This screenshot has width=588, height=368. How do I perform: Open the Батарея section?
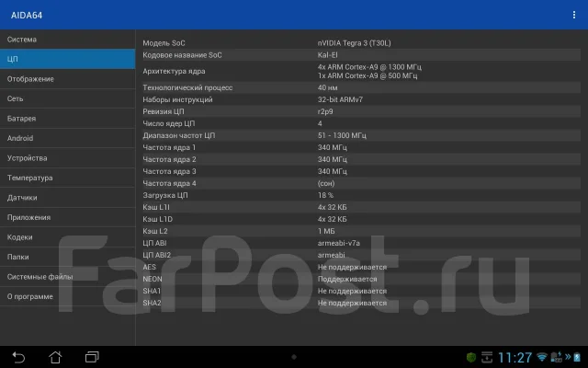[67, 119]
